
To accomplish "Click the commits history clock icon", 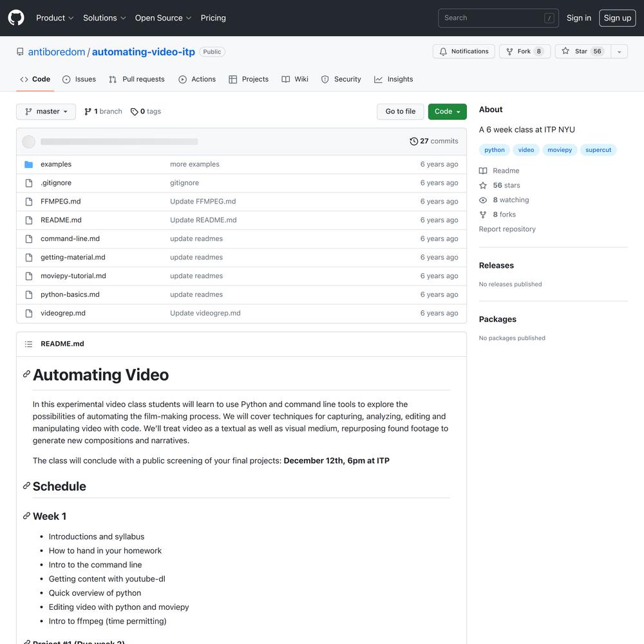I will (413, 141).
